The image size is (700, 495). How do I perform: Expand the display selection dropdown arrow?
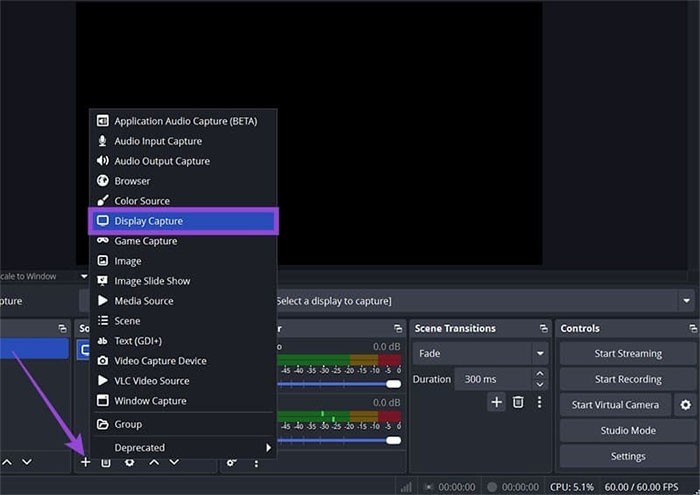point(686,301)
